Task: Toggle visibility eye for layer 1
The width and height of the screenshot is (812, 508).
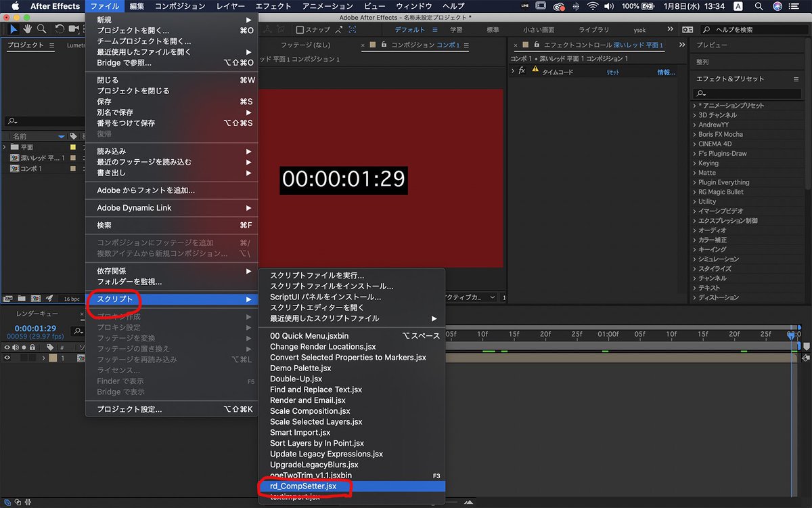Action: pyautogui.click(x=8, y=358)
